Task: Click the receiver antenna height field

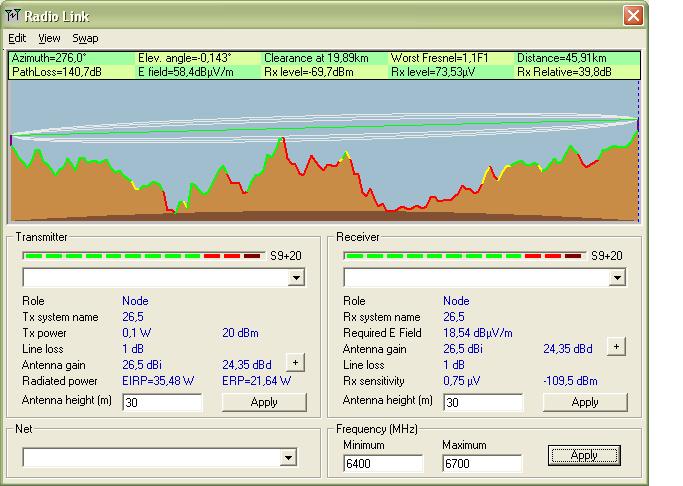Action: point(483,402)
